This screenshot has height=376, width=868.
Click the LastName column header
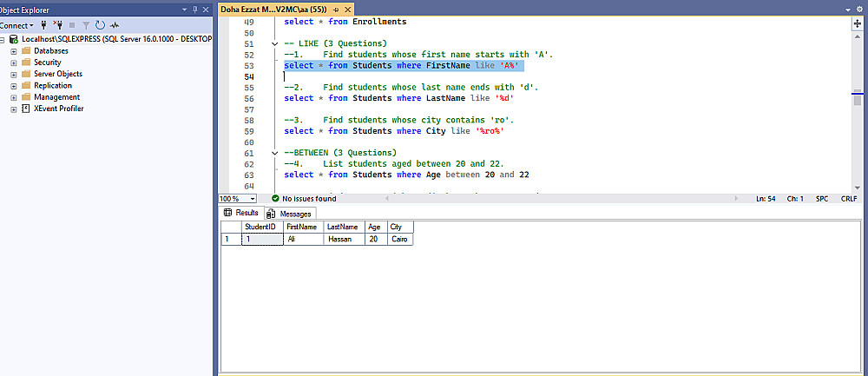[344, 227]
